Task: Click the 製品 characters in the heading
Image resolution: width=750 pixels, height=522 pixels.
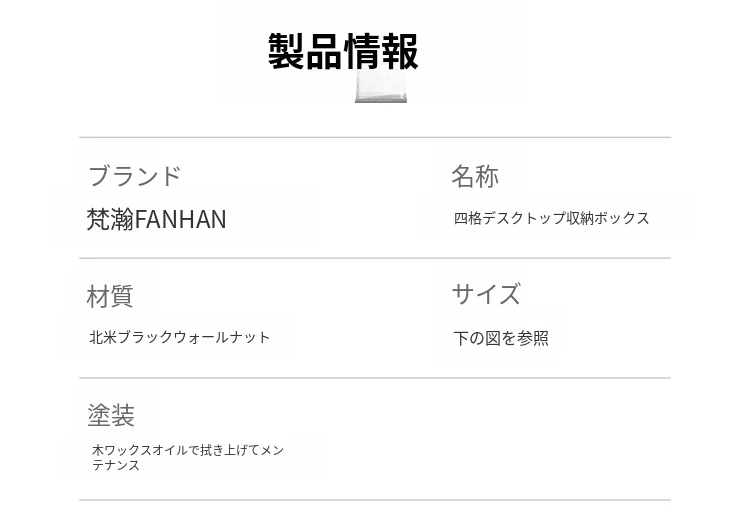Action: pos(305,51)
